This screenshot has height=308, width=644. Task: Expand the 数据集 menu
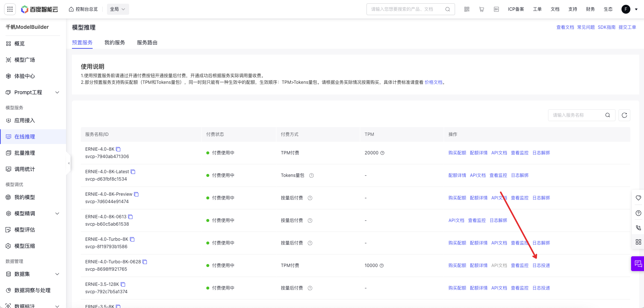coord(57,274)
